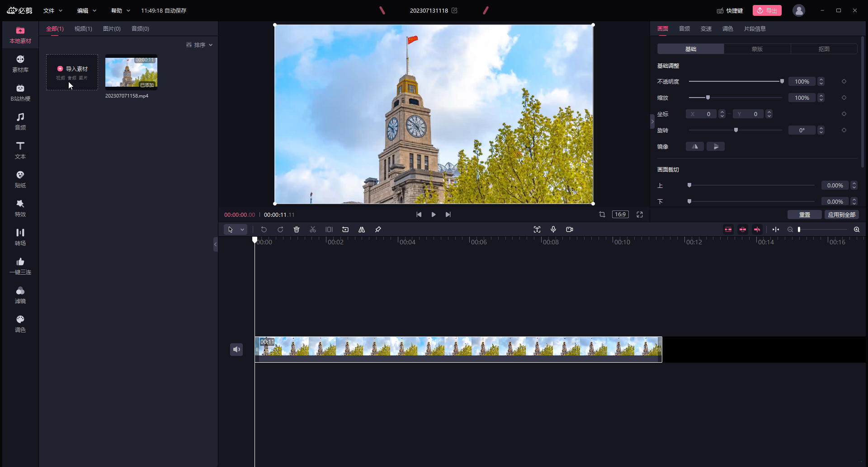This screenshot has height=467, width=868.
Task: Mute the video track audio
Action: (236, 349)
